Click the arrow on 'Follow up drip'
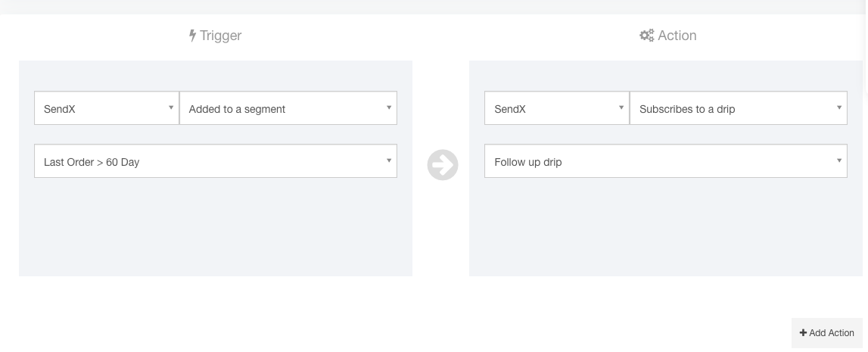The width and height of the screenshot is (868, 352). coord(839,160)
